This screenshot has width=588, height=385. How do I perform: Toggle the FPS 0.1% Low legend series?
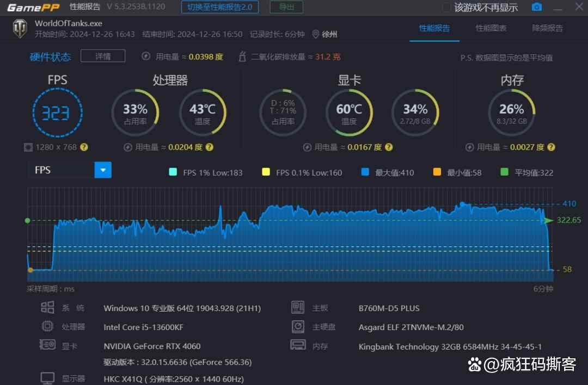coord(266,172)
